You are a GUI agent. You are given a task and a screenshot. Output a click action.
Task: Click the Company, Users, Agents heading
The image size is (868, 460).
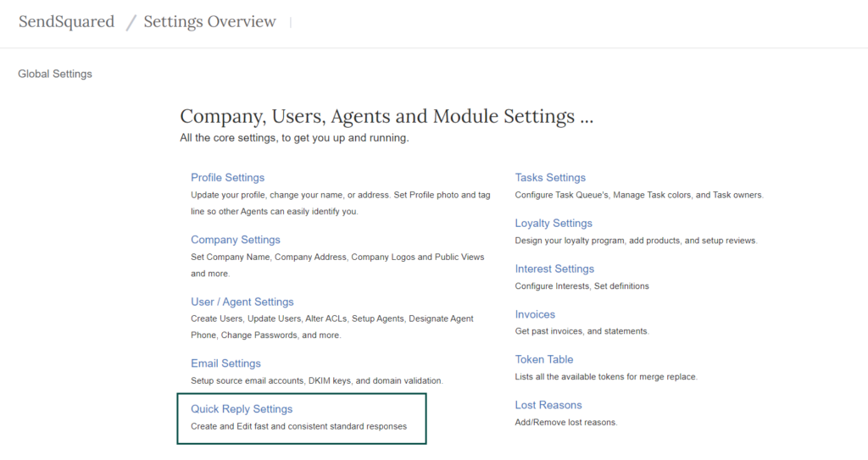[x=387, y=116]
